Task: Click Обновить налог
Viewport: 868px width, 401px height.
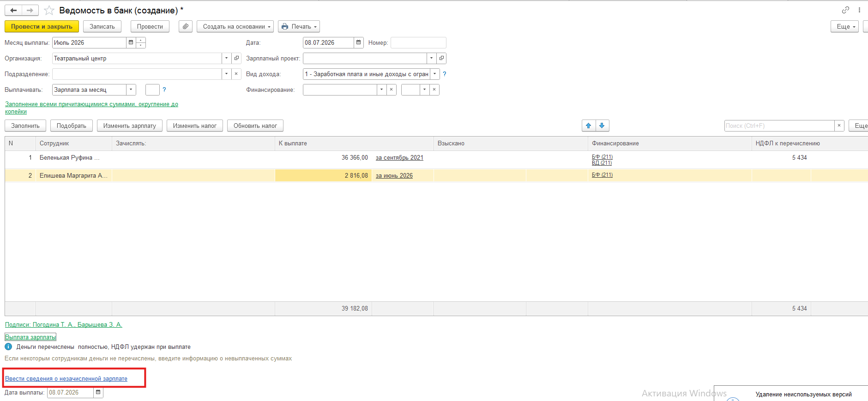Action: tap(255, 126)
